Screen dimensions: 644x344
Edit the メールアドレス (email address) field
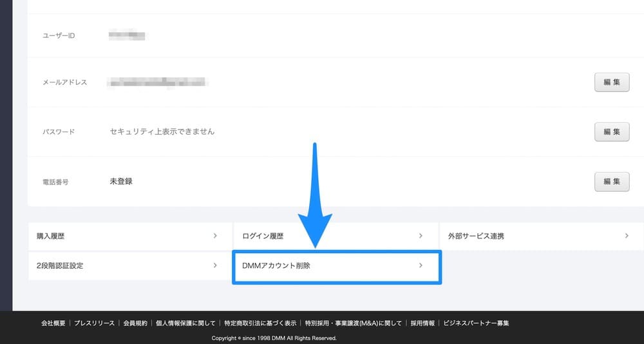click(611, 82)
